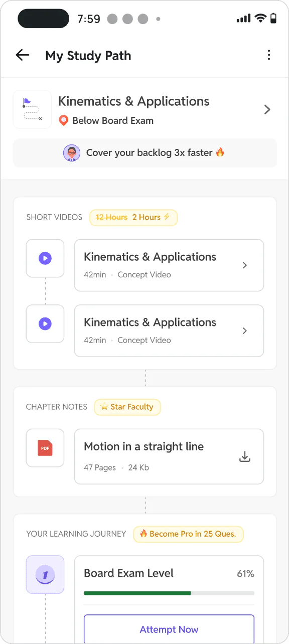
Task: Tap Cover your backlog 3x faster banner
Action: 145,153
